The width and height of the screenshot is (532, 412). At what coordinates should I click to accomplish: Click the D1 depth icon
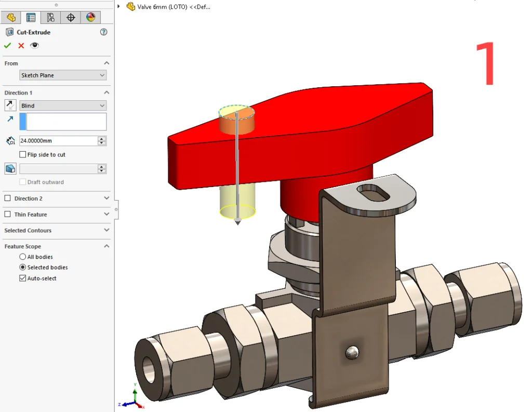pyautogui.click(x=10, y=141)
